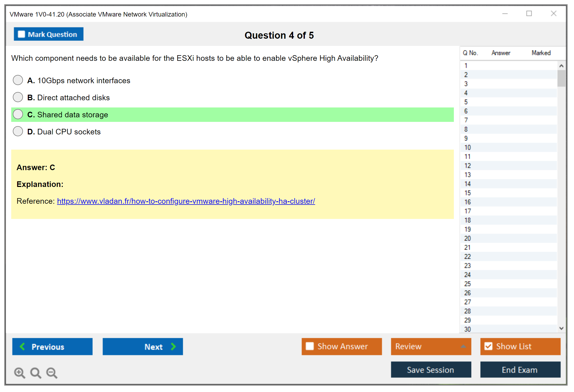Screen dimensions: 574x392
Task: Click the left chevron on Previous button
Action: pos(23,346)
